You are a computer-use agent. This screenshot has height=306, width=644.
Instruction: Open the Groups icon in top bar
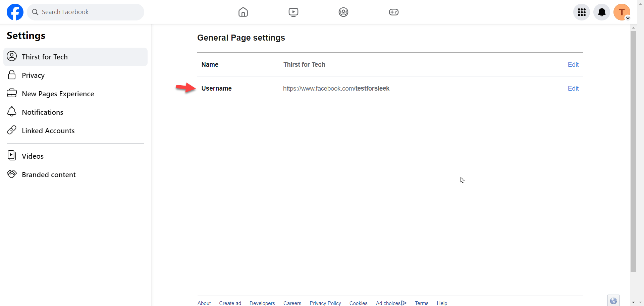[343, 12]
